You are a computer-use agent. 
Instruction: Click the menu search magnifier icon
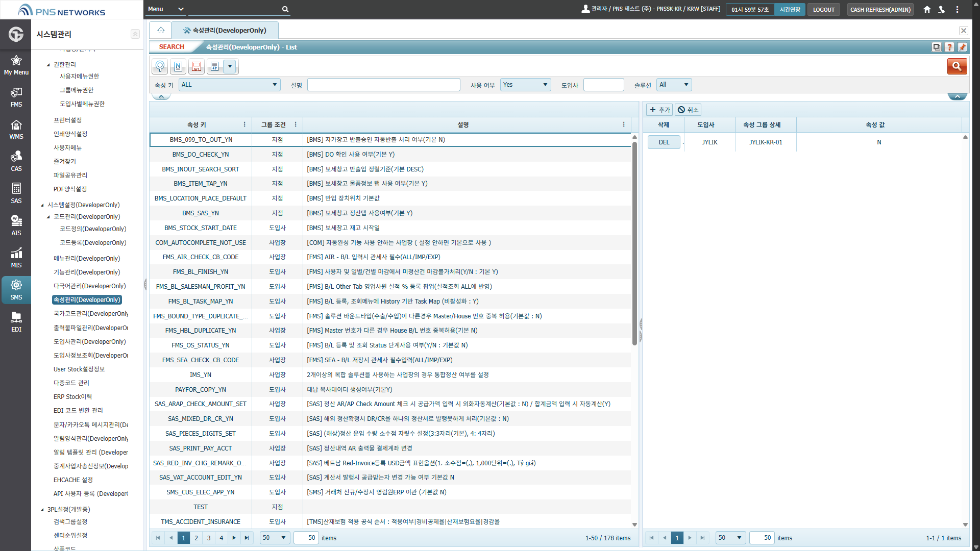click(285, 9)
